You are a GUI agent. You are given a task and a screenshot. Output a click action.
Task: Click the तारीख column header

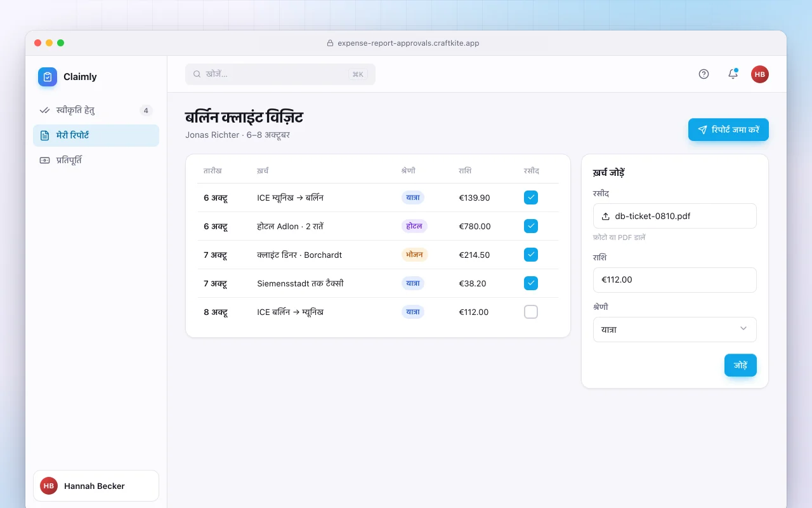point(213,171)
